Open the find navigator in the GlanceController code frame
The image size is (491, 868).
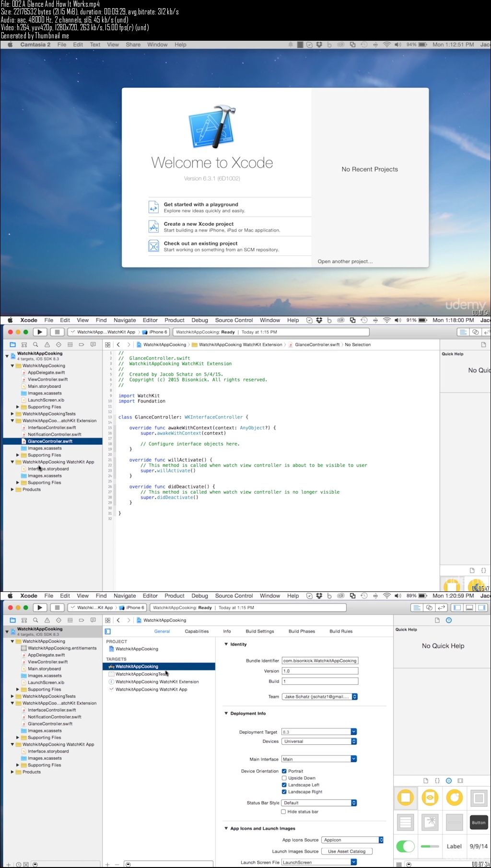click(35, 345)
